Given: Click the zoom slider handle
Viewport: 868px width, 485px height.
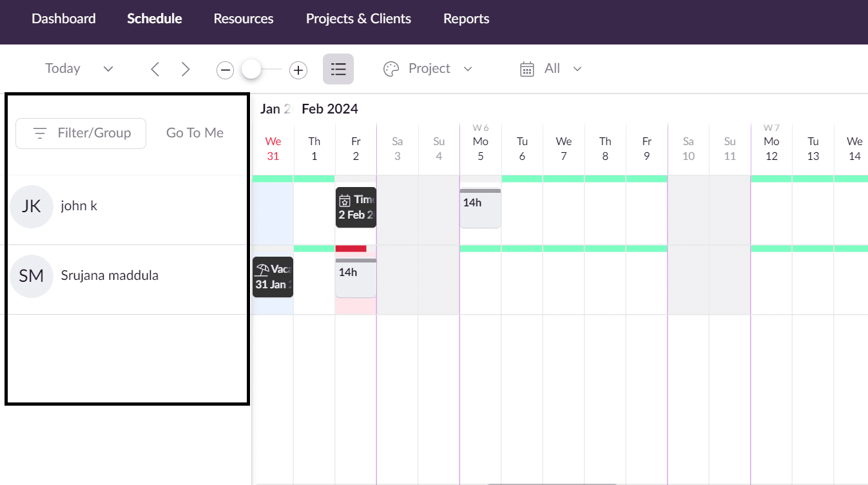Looking at the screenshot, I should click(x=251, y=69).
